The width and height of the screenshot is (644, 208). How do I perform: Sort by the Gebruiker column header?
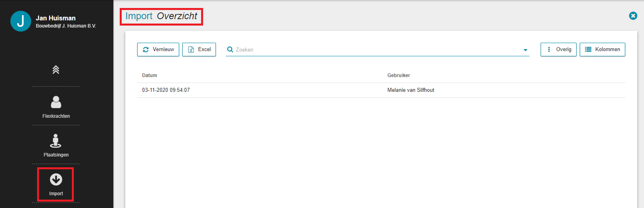tap(399, 75)
